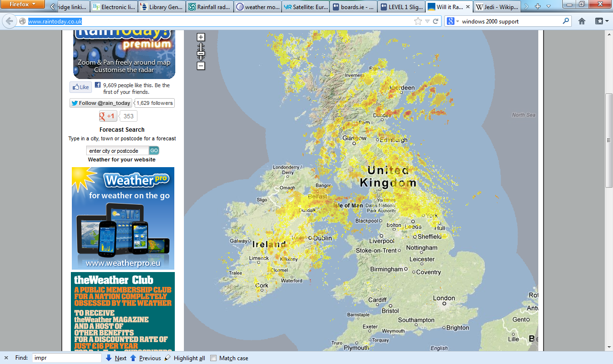
Task: Open the theWeather Club advertisement
Action: [x=123, y=311]
